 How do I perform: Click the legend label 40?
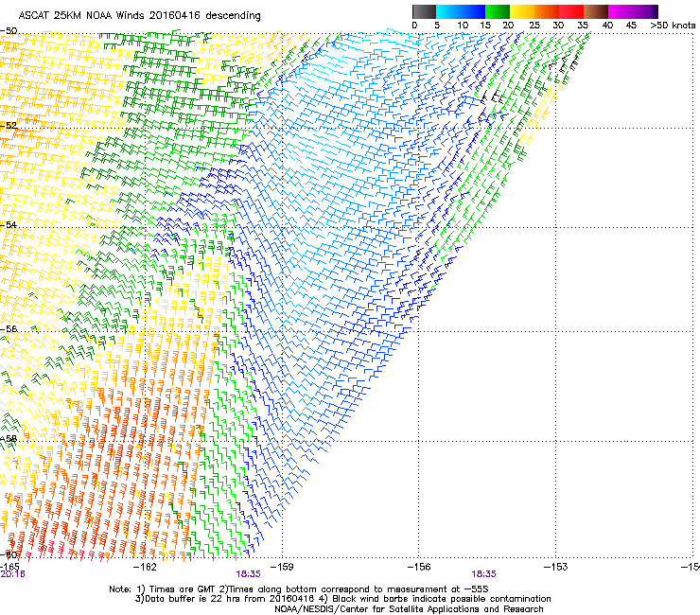[x=607, y=25]
